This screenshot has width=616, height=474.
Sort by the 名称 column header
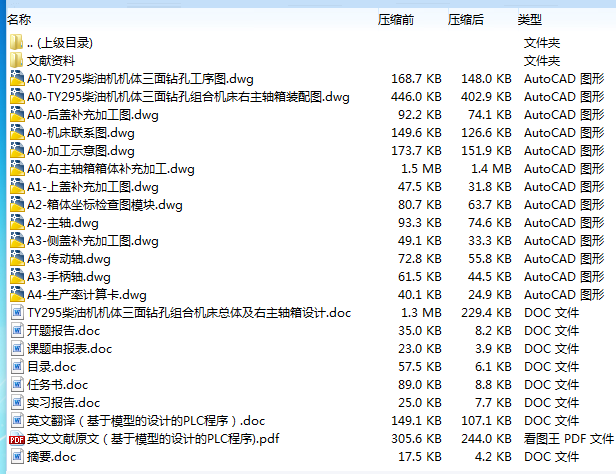[19, 19]
